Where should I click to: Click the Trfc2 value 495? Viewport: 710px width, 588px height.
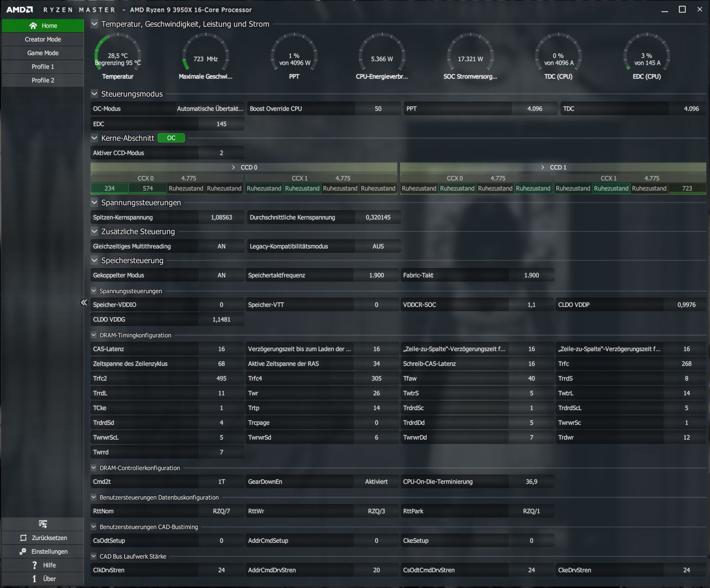(x=222, y=378)
